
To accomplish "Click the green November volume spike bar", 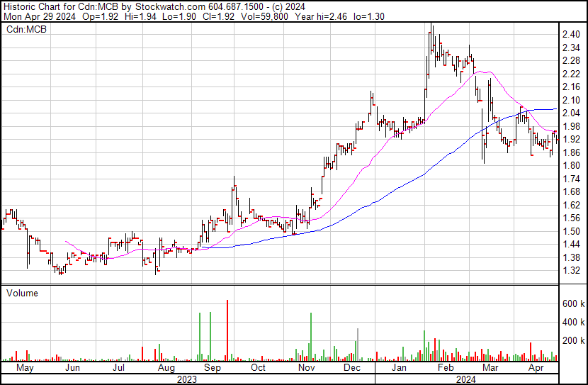I will [311, 337].
